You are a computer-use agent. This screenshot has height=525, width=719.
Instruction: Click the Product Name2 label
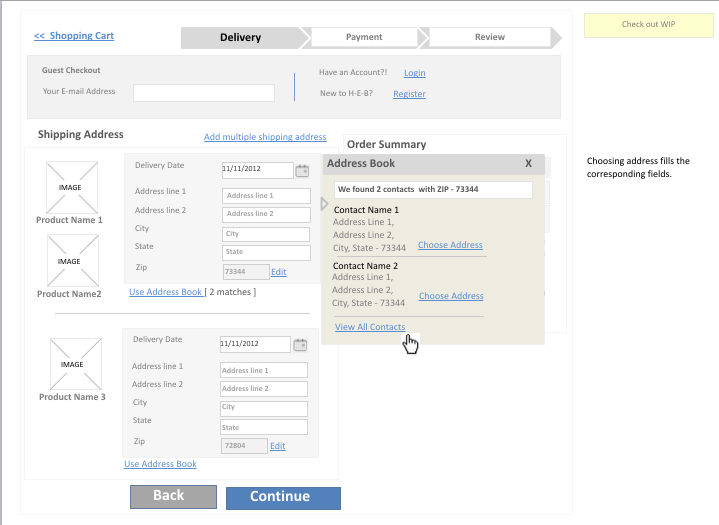(69, 294)
